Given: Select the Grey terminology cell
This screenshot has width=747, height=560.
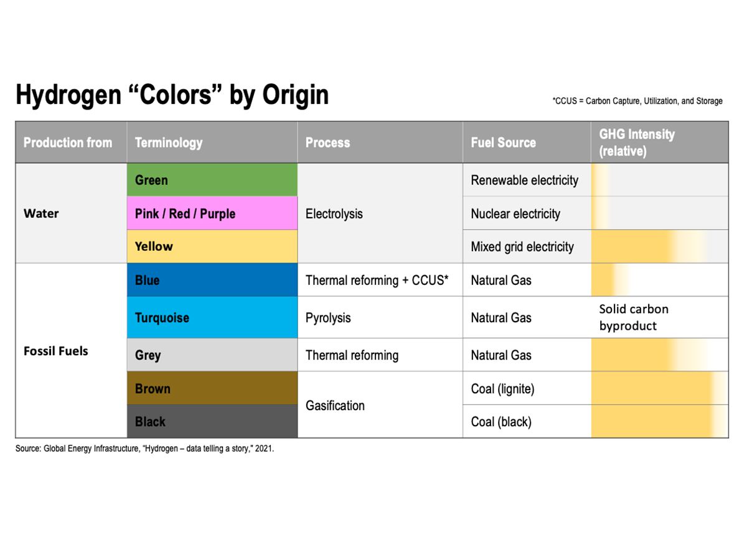Looking at the screenshot, I should tap(212, 355).
